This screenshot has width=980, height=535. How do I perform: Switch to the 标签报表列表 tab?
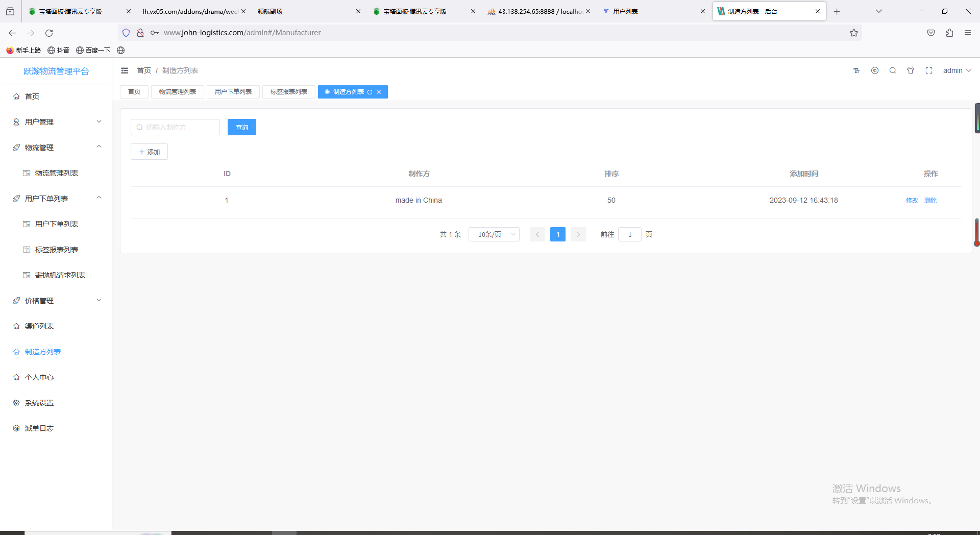tap(289, 92)
